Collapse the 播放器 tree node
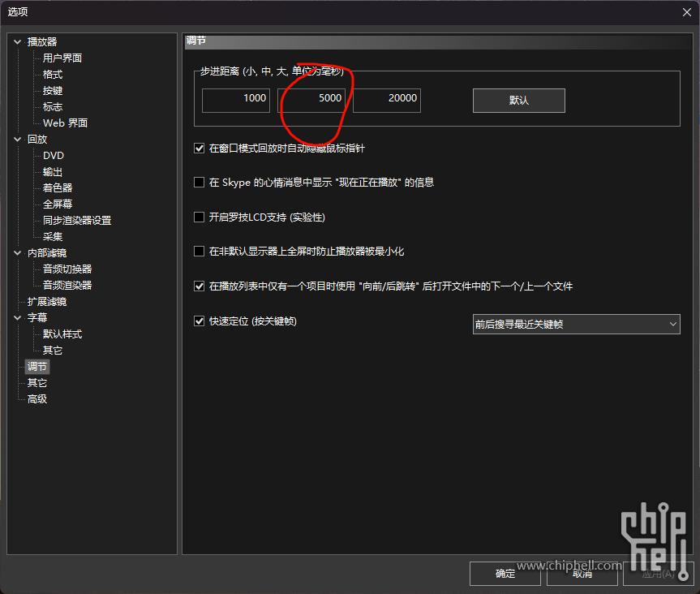The width and height of the screenshot is (700, 594). click(17, 42)
